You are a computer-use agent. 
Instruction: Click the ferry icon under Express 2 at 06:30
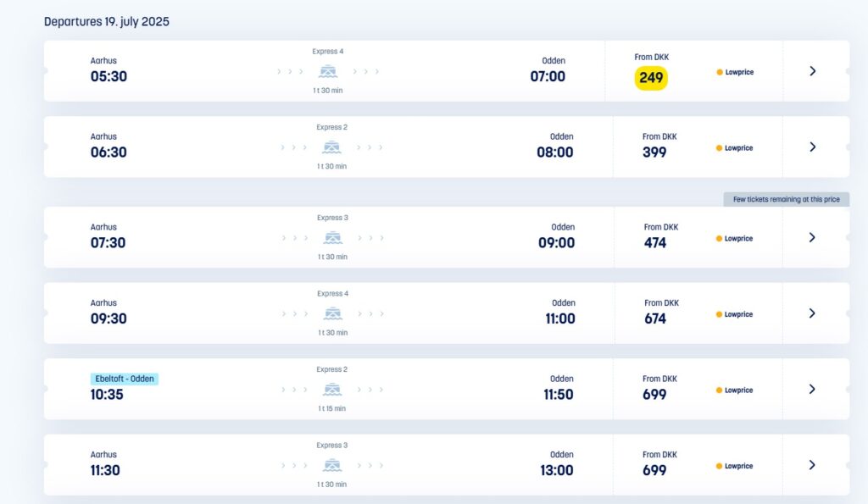[331, 147]
